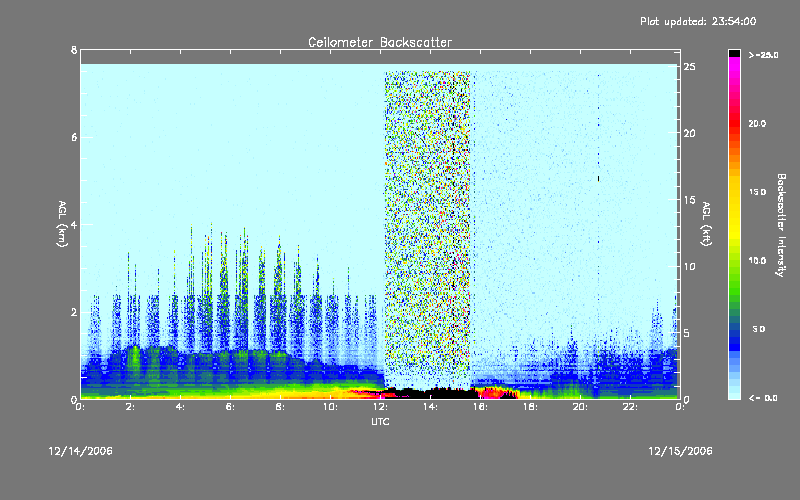Click the '12:' hour tick label
The height and width of the screenshot is (500, 800).
click(x=381, y=407)
